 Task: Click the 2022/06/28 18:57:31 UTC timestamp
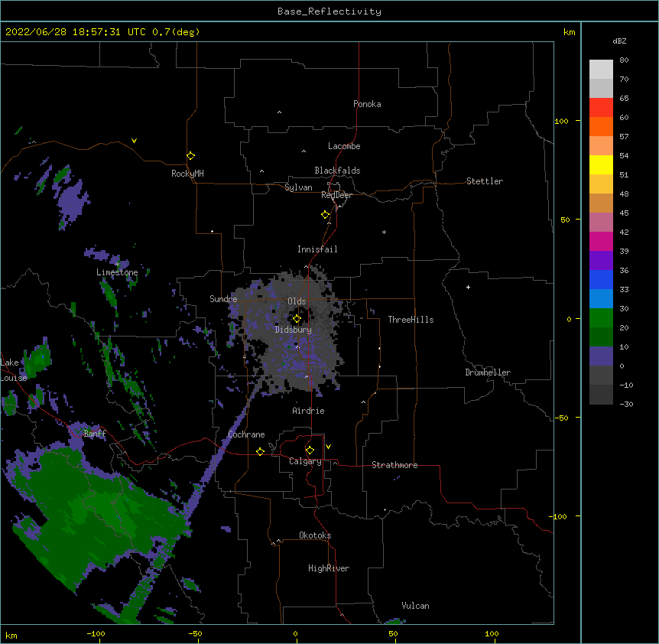coord(76,32)
